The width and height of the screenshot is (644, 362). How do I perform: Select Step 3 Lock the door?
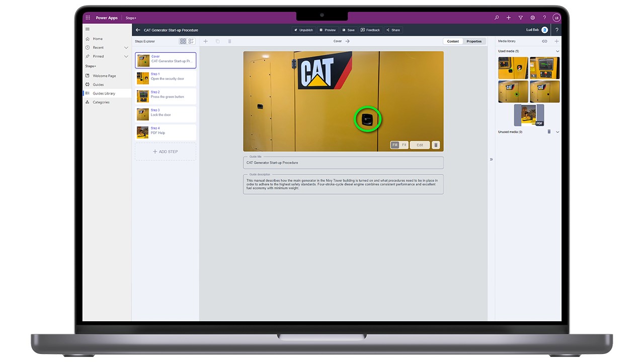click(166, 114)
